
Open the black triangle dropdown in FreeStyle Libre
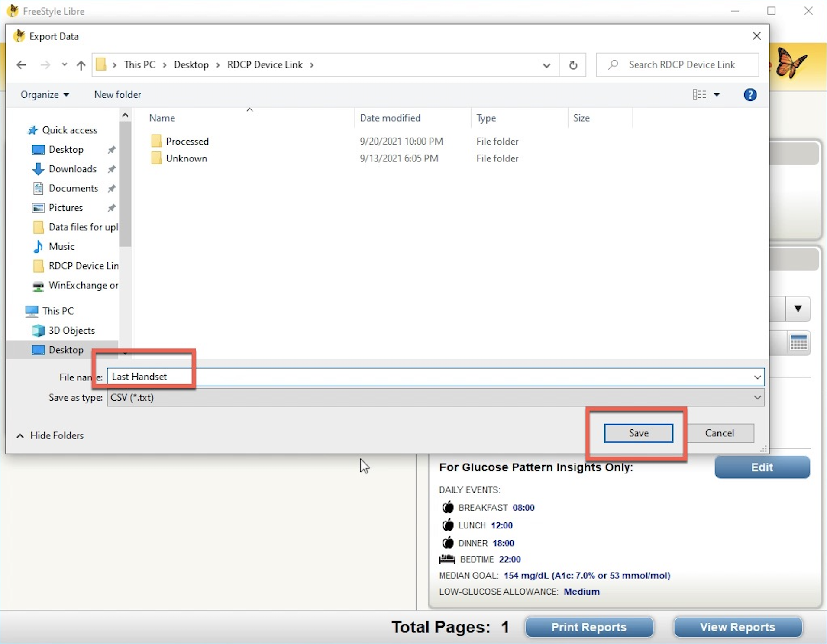[798, 309]
